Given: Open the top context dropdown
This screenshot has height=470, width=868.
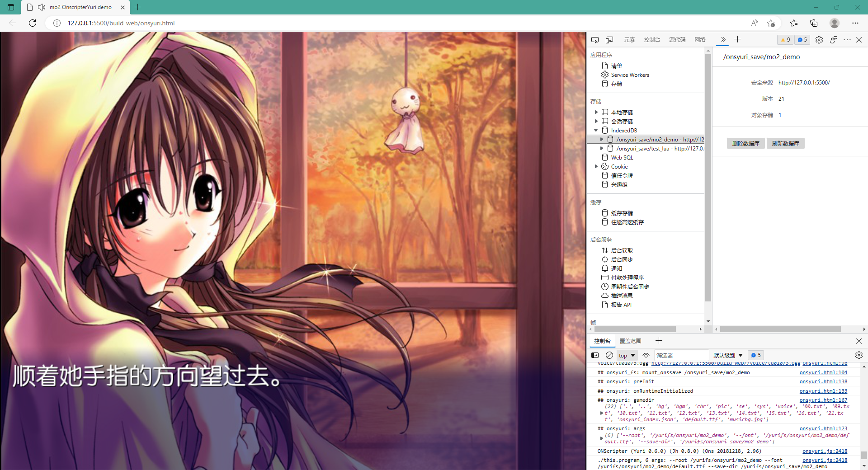Looking at the screenshot, I should click(x=627, y=355).
